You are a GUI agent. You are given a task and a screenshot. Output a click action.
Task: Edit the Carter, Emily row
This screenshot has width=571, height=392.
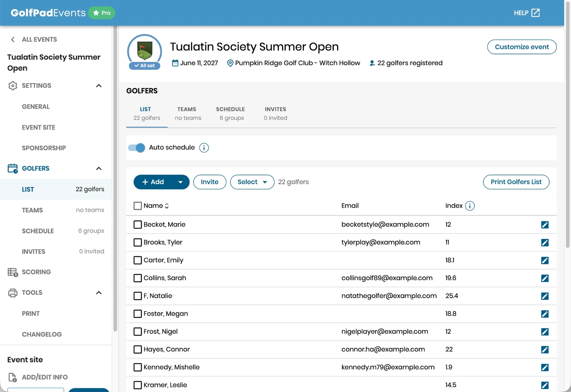(x=545, y=260)
